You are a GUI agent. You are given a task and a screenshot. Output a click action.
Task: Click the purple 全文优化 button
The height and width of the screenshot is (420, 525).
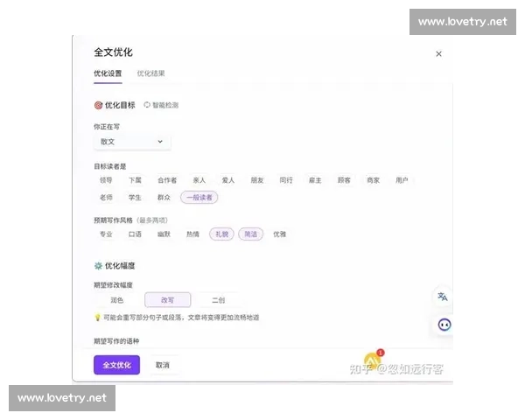(117, 365)
